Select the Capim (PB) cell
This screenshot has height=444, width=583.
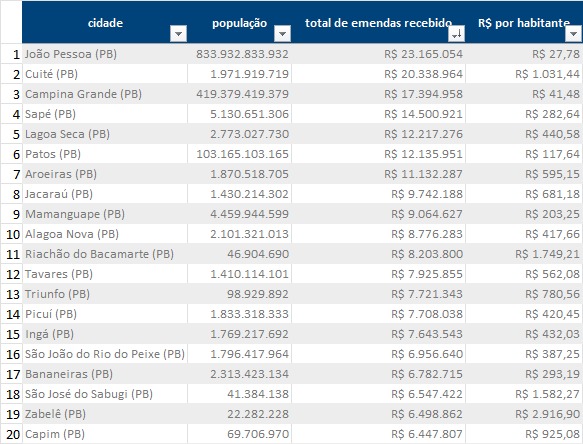[105, 434]
